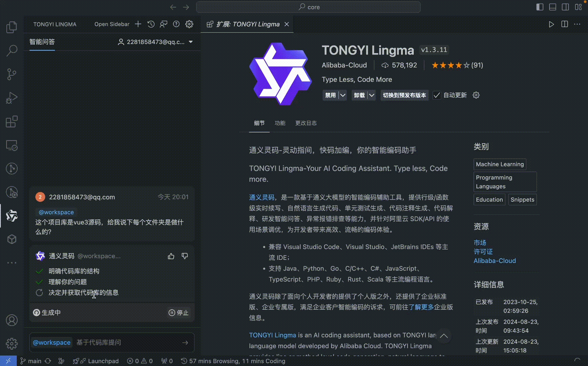Open extension settings gear beside 自动更新
Screen dimensions: 588x366
coord(476,95)
